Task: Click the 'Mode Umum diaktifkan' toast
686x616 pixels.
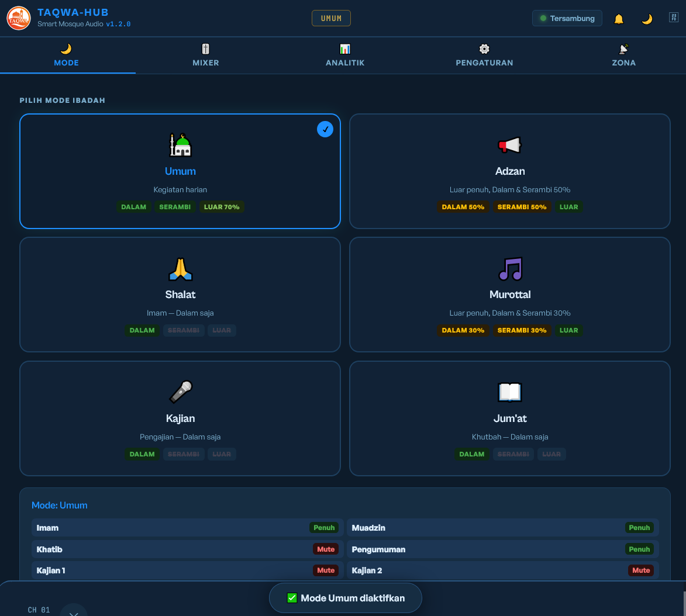Action: click(346, 598)
